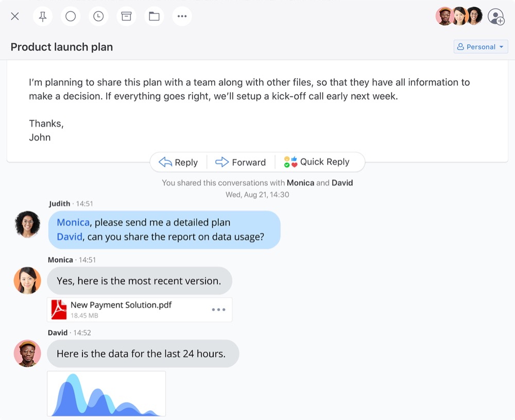
Task: Reply to John's email
Action: (178, 162)
